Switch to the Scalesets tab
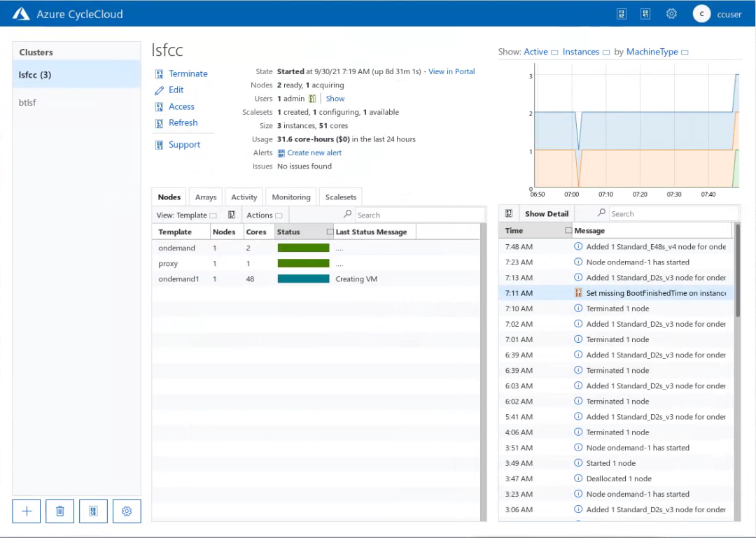This screenshot has width=756, height=538. coord(341,197)
